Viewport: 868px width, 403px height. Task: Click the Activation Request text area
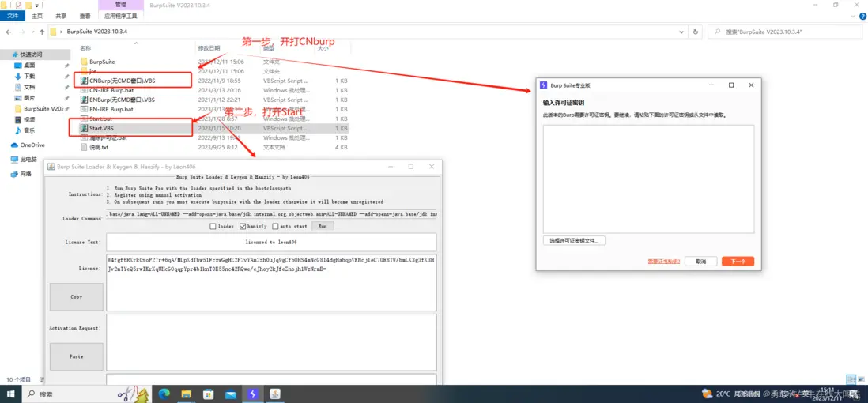point(271,342)
